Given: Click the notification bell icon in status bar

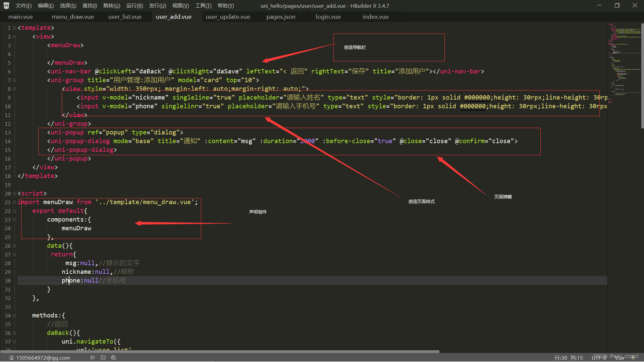Looking at the screenshot, I should pyautogui.click(x=633, y=358).
